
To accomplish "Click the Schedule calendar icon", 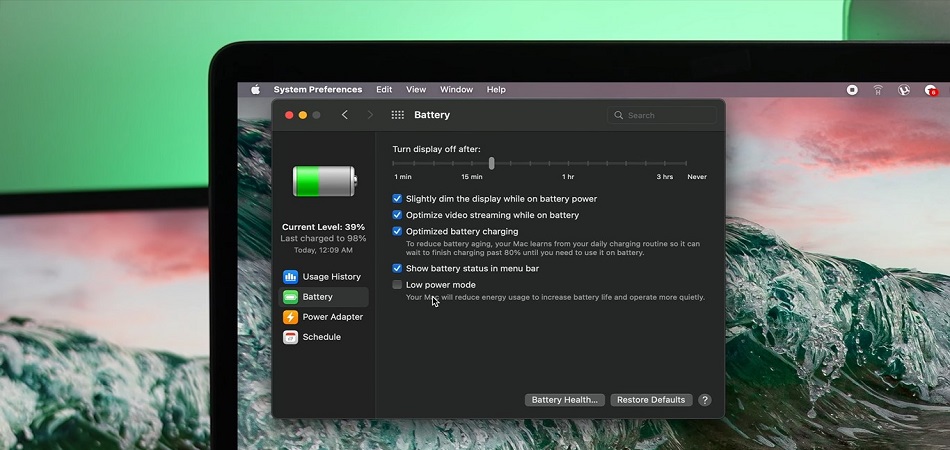I will (290, 337).
